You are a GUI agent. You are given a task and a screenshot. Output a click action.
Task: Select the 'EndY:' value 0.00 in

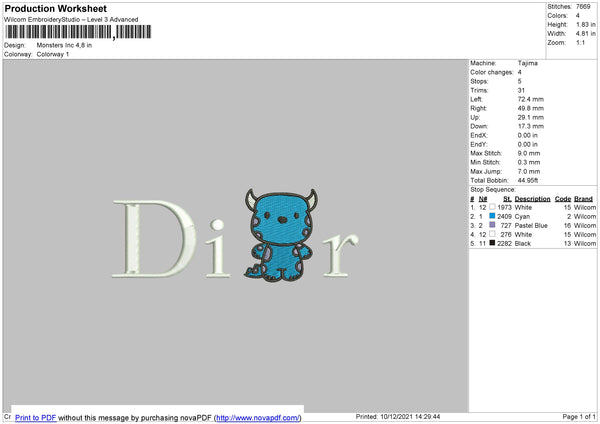[x=528, y=144]
